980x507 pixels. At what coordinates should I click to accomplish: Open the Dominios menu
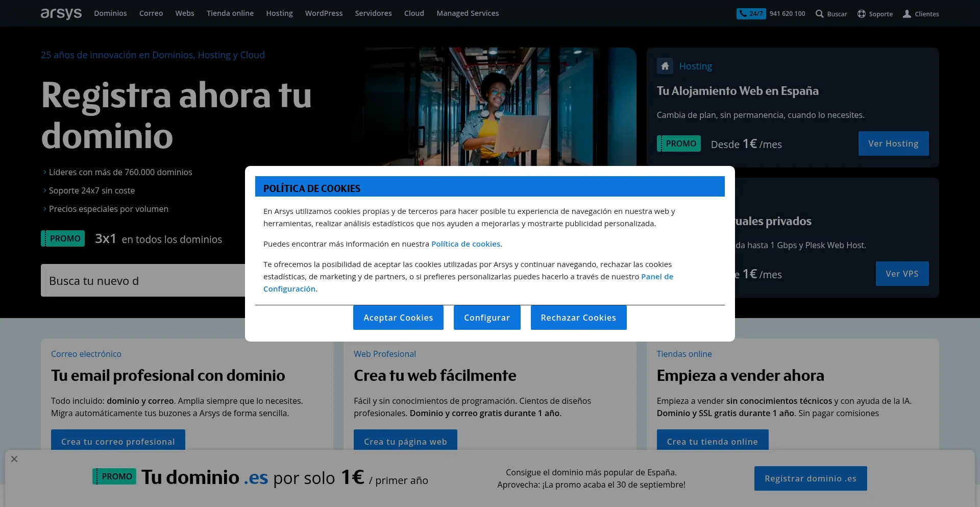pyautogui.click(x=110, y=13)
